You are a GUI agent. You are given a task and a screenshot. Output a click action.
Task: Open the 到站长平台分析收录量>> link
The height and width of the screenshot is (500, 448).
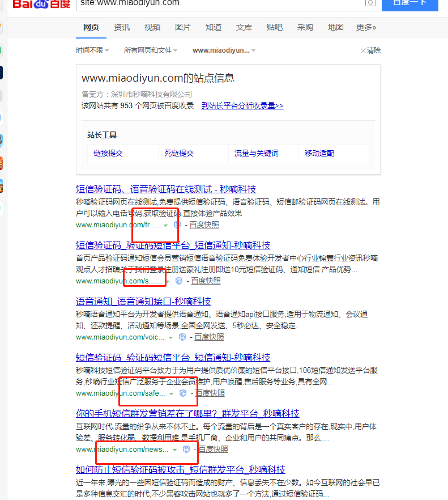[x=242, y=105]
